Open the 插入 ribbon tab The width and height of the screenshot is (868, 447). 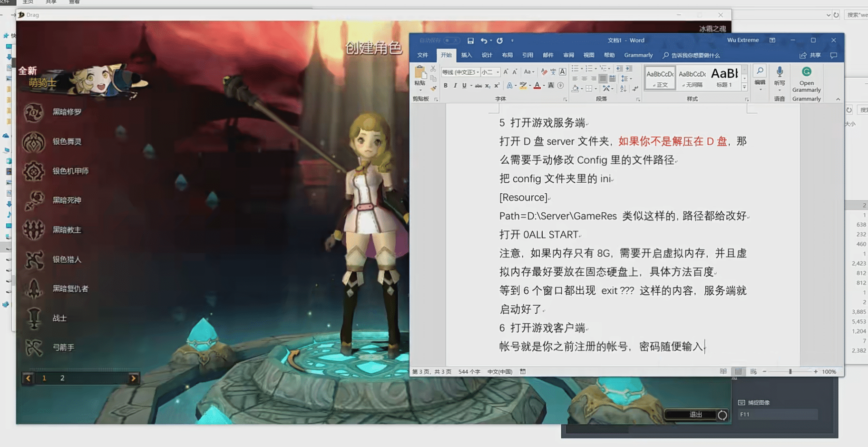(x=466, y=55)
